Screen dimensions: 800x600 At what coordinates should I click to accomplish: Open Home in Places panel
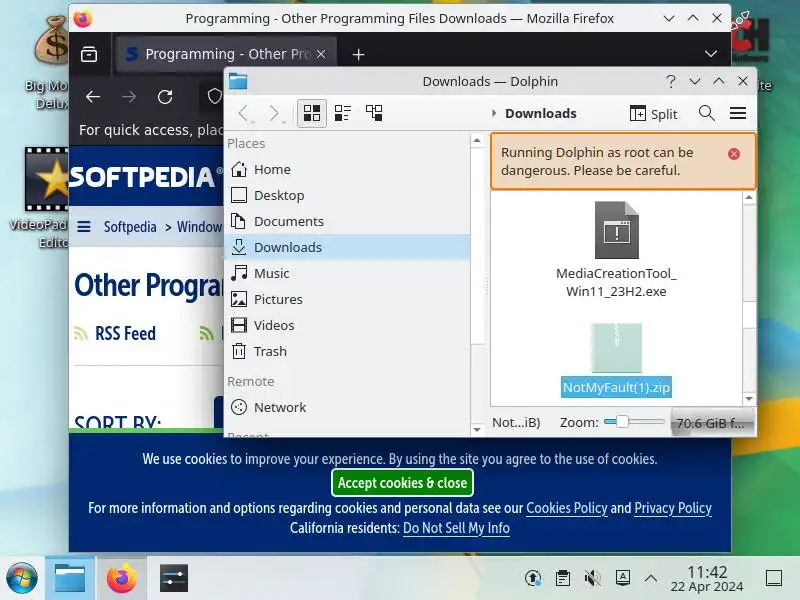point(346,169)
